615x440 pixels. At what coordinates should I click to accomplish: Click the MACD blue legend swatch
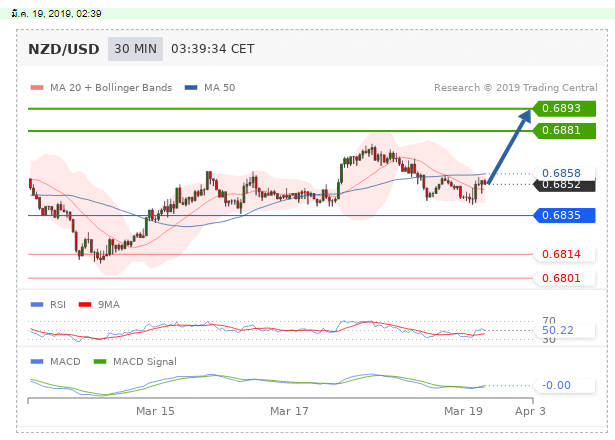click(37, 361)
